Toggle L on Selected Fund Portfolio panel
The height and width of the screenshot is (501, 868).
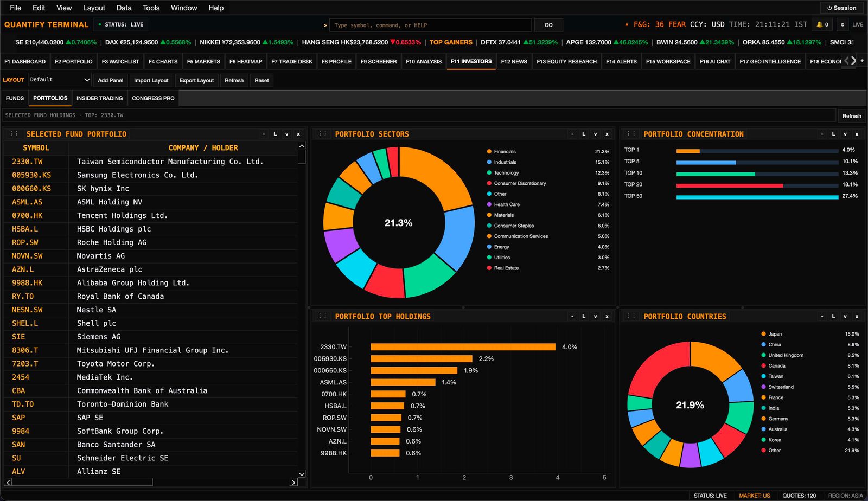point(275,134)
